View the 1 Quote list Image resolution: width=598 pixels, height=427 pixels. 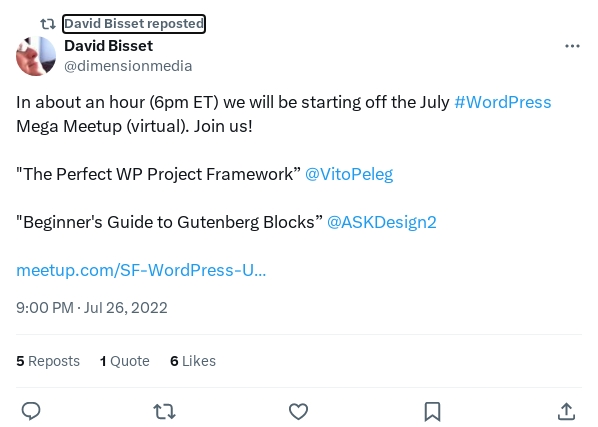pyautogui.click(x=125, y=361)
